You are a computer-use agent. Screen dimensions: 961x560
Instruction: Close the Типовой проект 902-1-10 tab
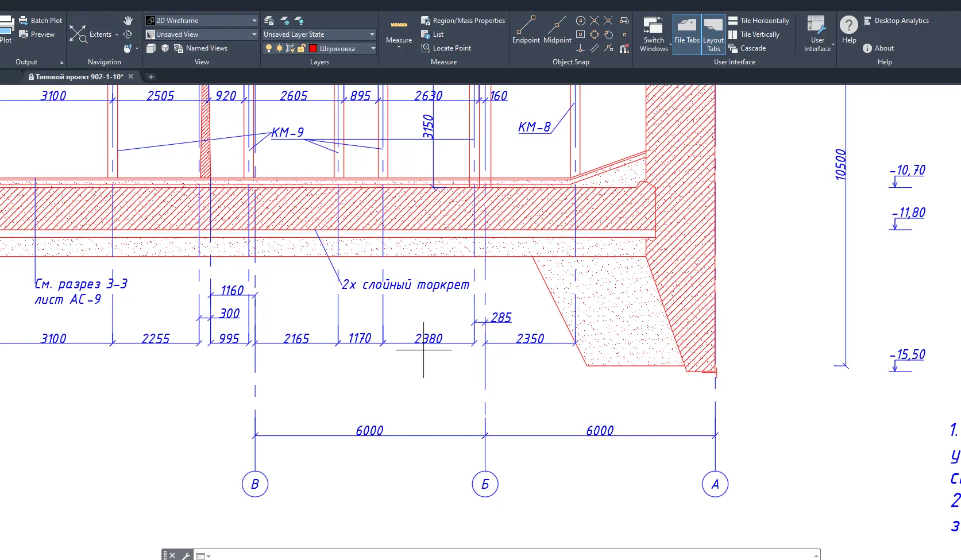click(x=131, y=76)
